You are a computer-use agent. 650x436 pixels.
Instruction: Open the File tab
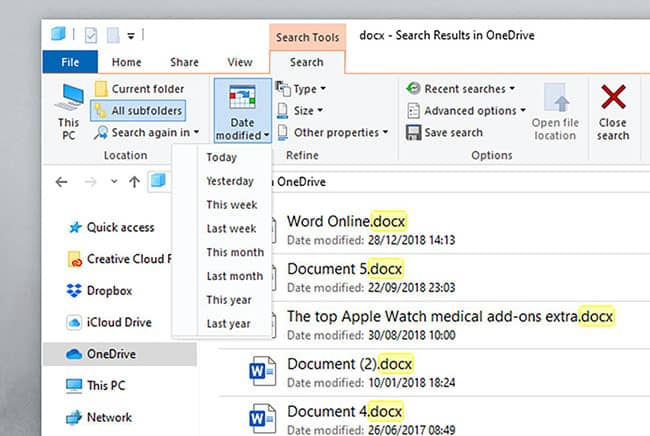pyautogui.click(x=71, y=62)
